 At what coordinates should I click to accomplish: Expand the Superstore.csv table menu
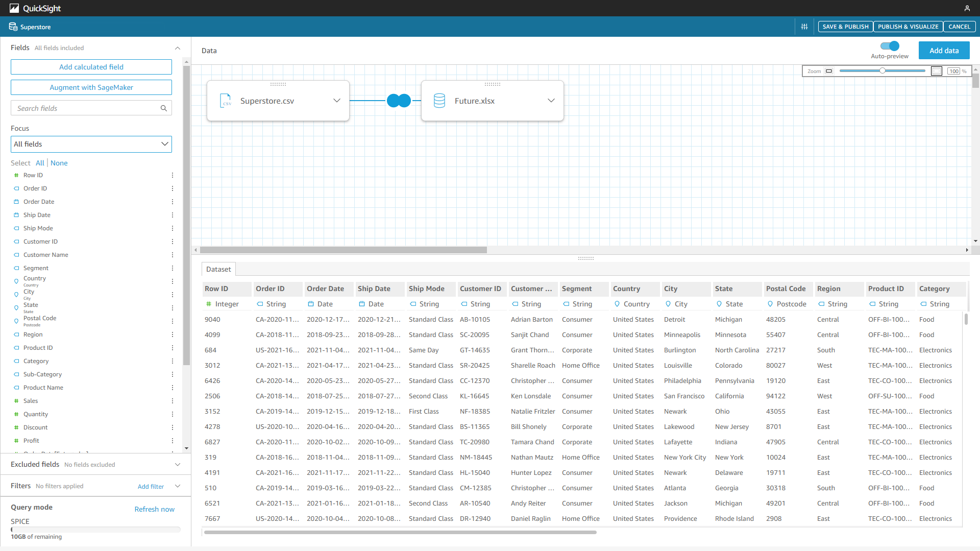click(337, 101)
